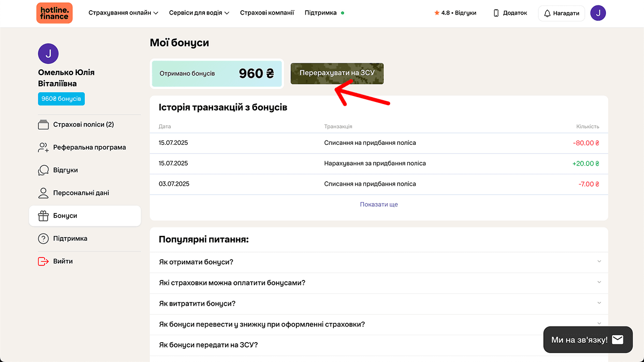Click the Перерахувати на ЗСУ button
The image size is (644, 362).
tap(337, 73)
